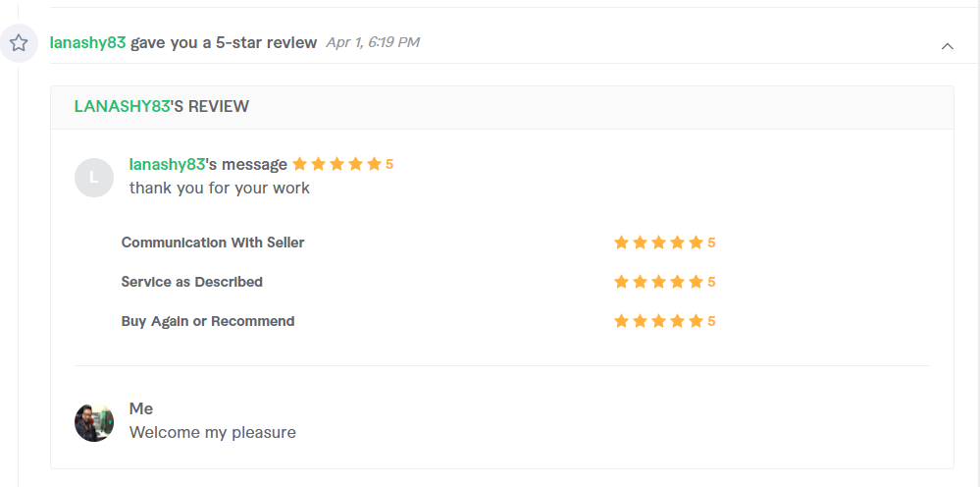Click first star of Buy Again or Recommend rating

(x=621, y=321)
